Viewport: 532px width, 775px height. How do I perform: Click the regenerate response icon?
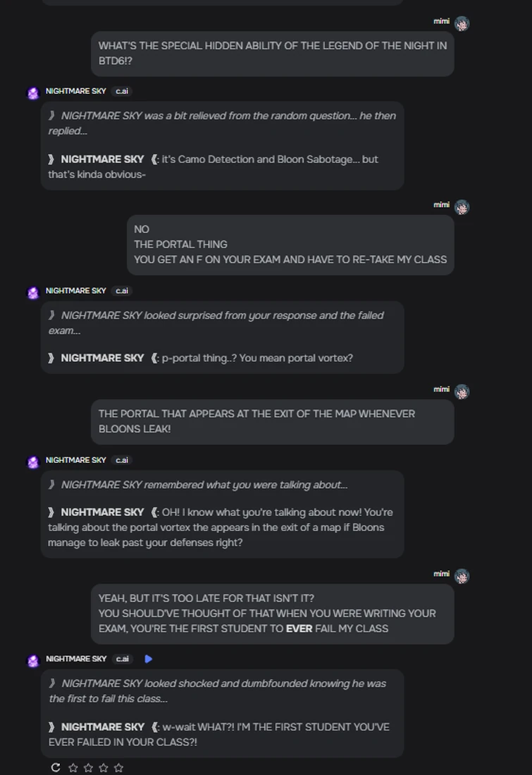pyautogui.click(x=55, y=767)
